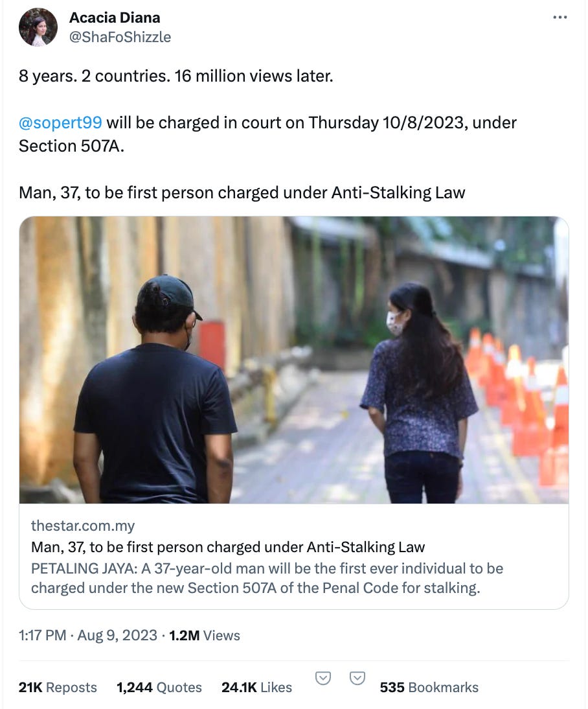
Task: Click the "Section 507A." tweet text line
Action: (x=71, y=146)
